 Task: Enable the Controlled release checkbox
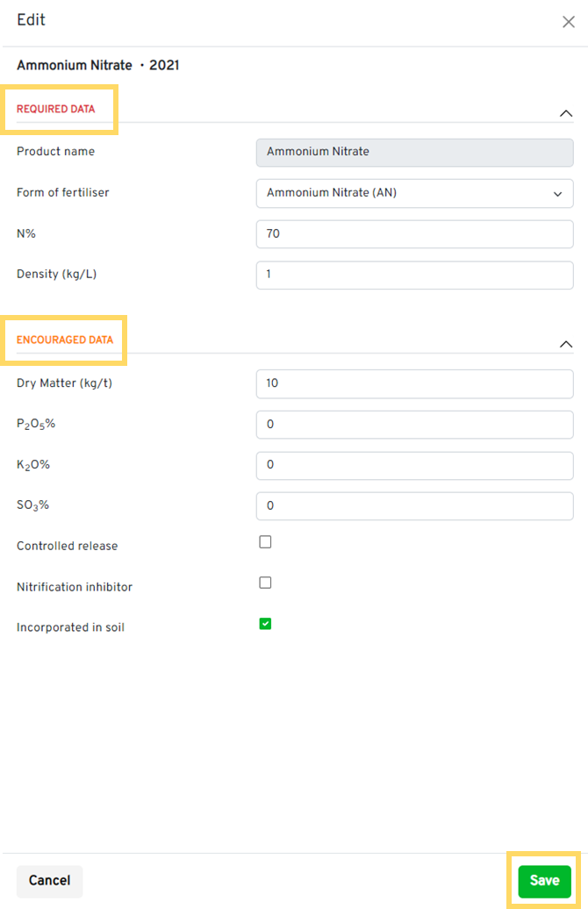pos(265,542)
